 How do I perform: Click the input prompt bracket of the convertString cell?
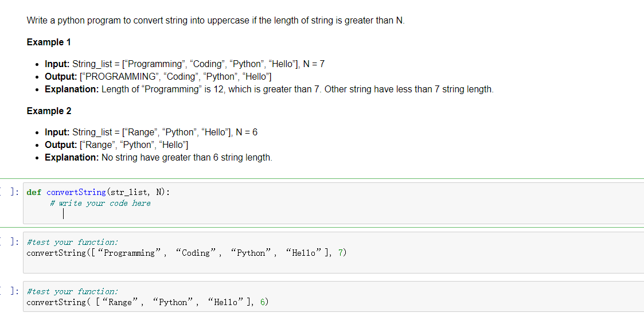point(9,192)
